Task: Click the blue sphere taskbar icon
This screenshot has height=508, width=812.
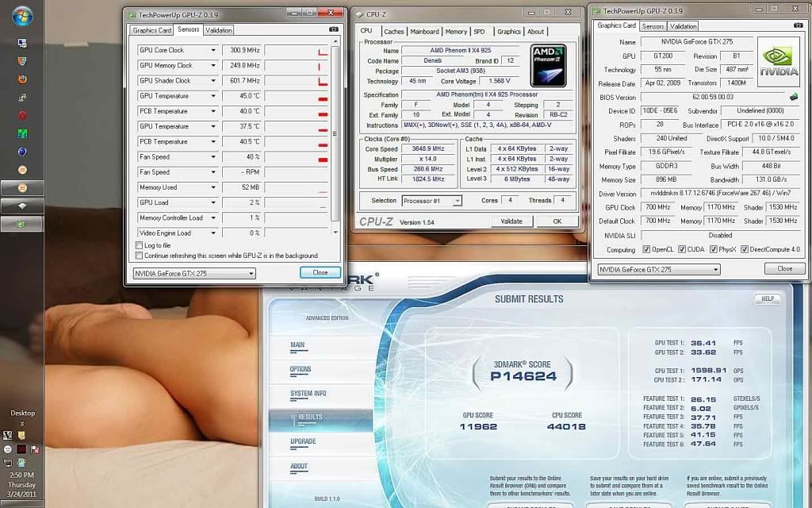Action: tap(22, 152)
